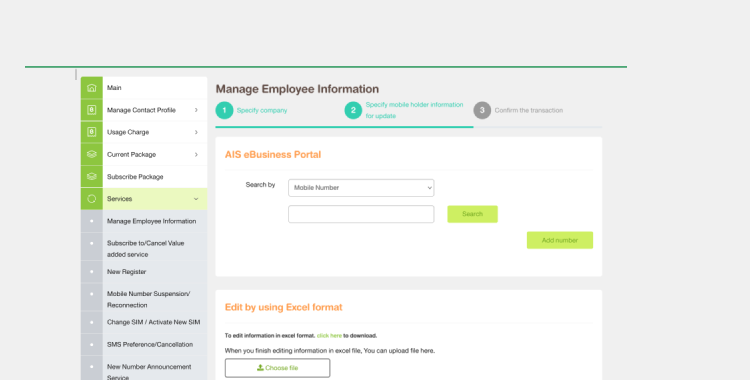The width and height of the screenshot is (750, 380).
Task: Select Manage Employee Information submenu item
Action: 144,221
